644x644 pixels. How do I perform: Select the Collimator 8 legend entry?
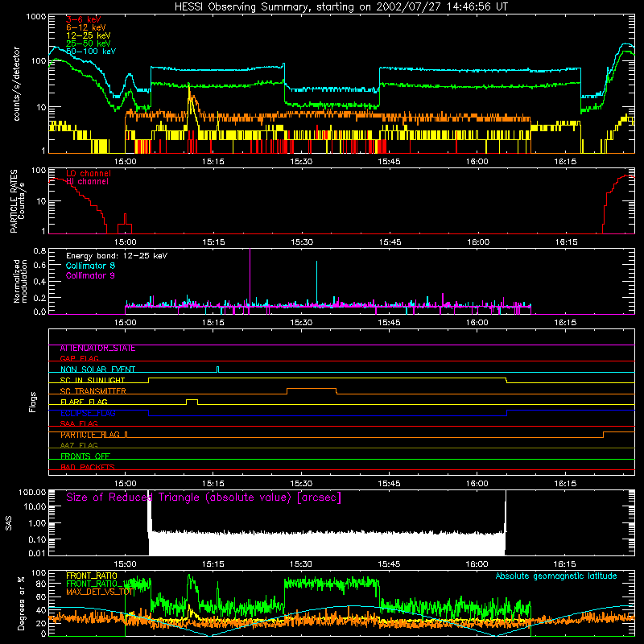(90, 266)
